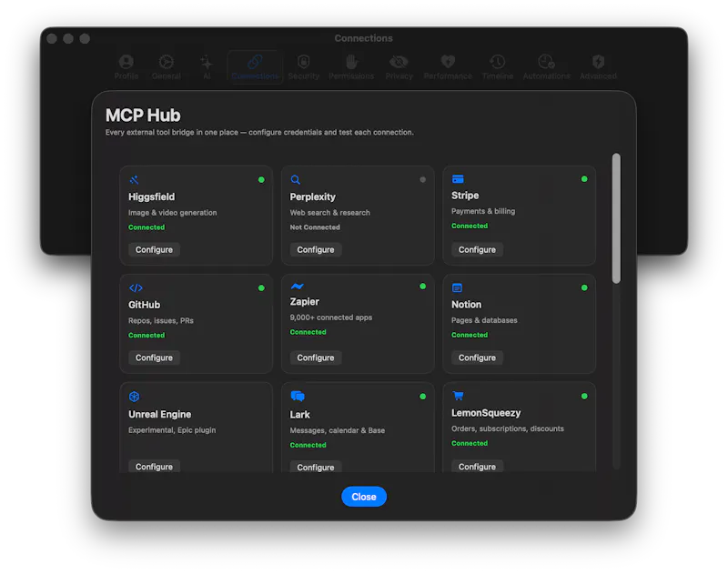Viewport: 728px width, 574px height.
Task: Click LemonSqueezy's green status dot
Action: coord(584,396)
